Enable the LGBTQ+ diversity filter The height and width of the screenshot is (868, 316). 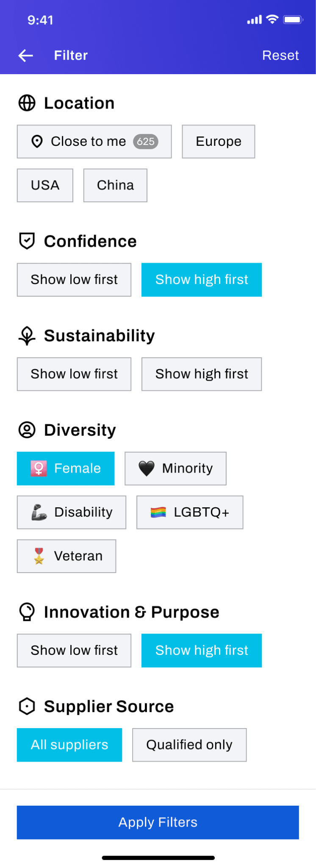(190, 512)
